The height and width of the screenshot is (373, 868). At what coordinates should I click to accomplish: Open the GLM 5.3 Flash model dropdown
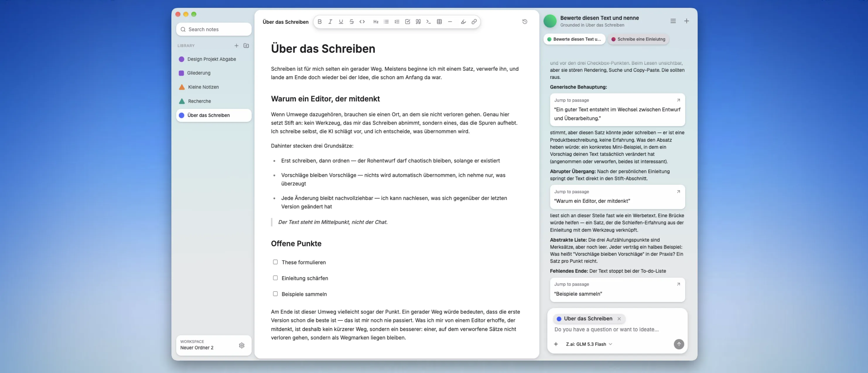(x=589, y=344)
